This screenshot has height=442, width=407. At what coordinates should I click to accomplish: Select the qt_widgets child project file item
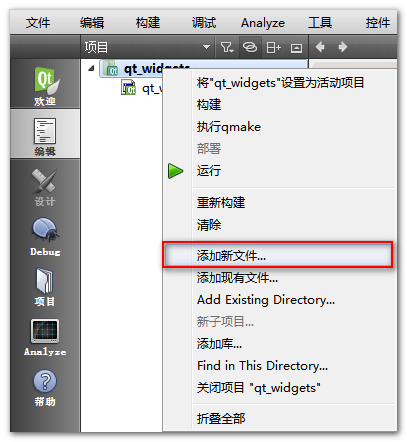142,88
